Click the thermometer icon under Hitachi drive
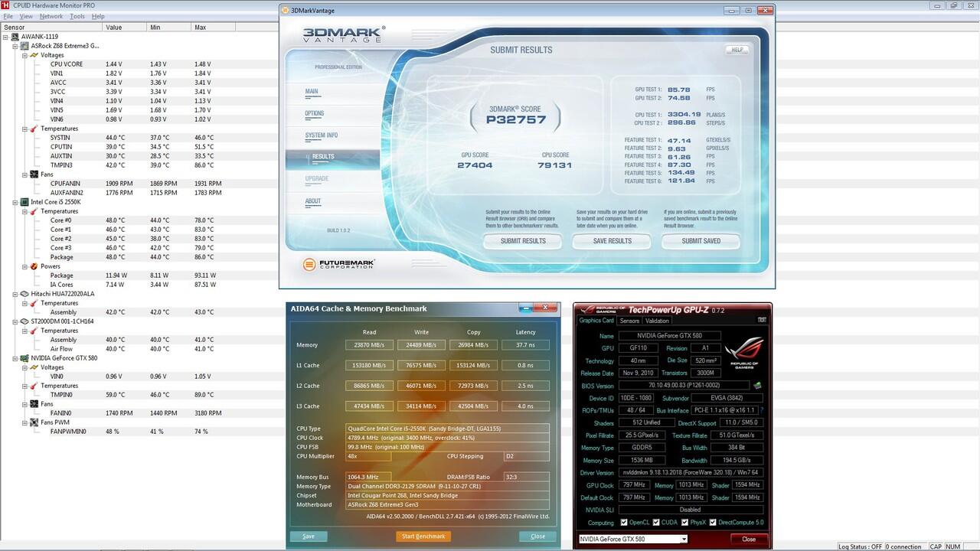 (x=34, y=303)
